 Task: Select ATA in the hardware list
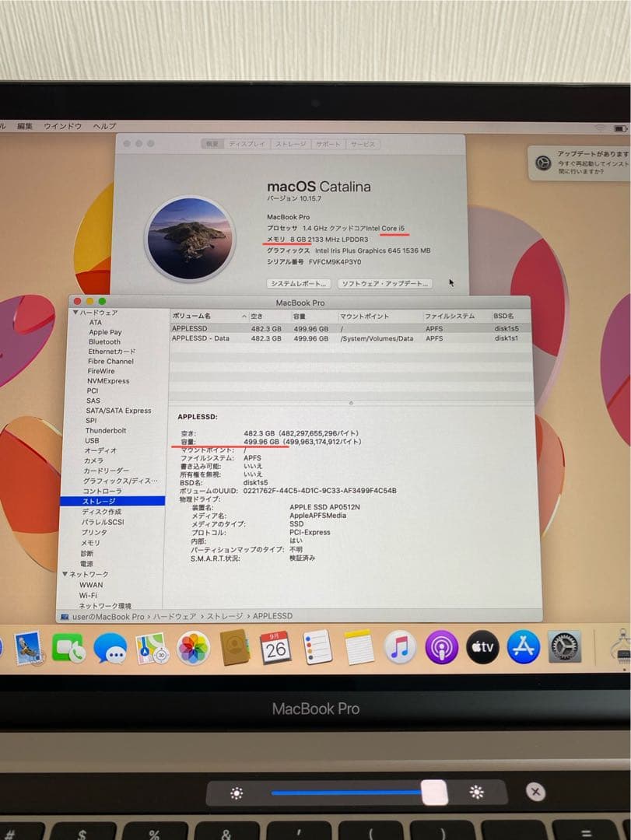coord(96,323)
